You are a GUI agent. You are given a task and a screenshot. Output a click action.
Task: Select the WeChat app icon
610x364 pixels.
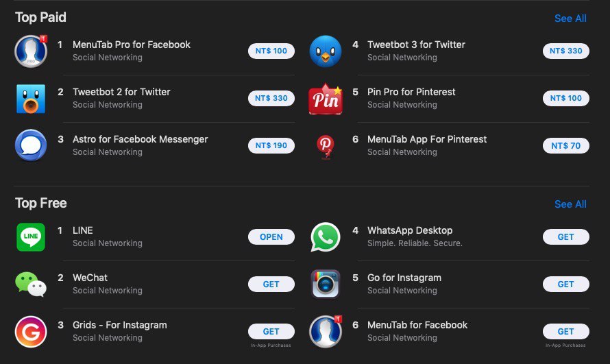(x=31, y=284)
